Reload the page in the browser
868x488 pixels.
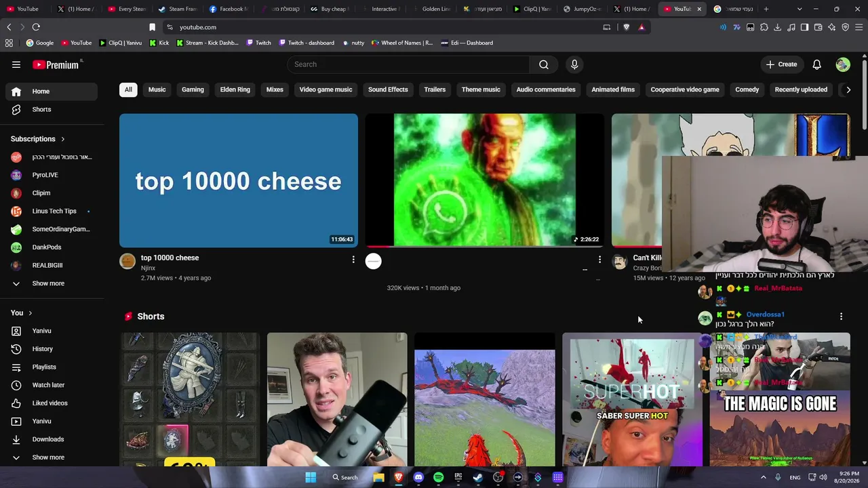pos(36,27)
